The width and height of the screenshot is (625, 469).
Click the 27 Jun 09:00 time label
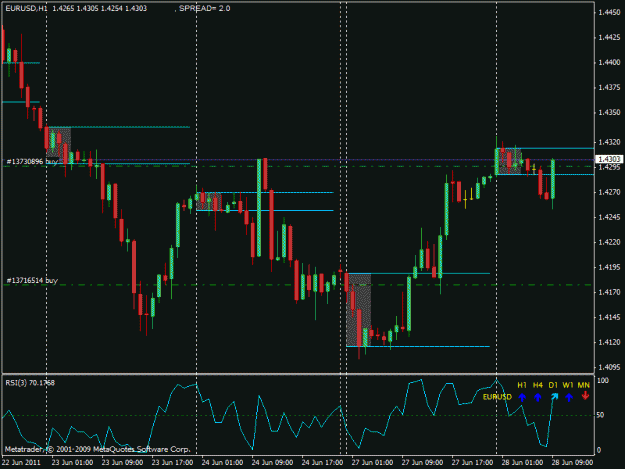click(423, 463)
